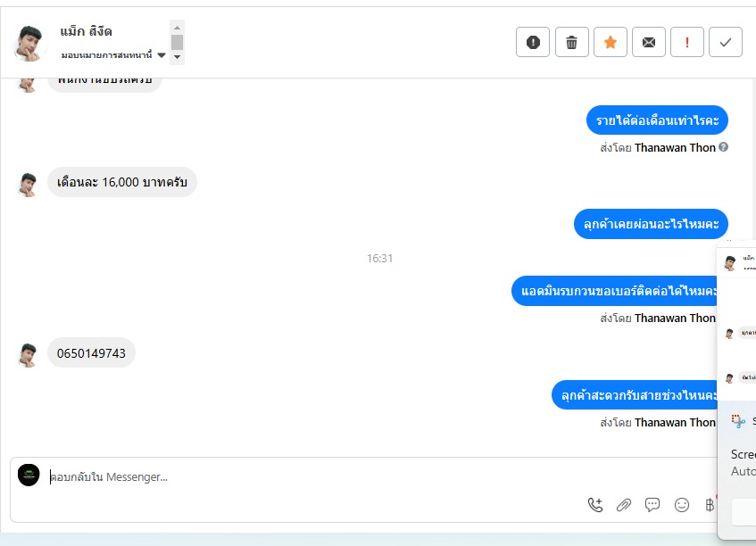
Task: Open the emoji picker smiley icon
Action: tap(682, 505)
